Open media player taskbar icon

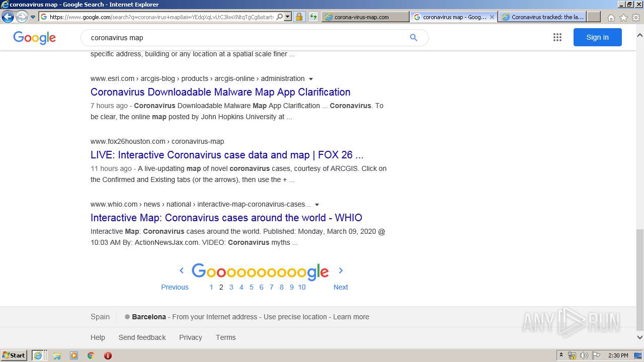point(74,355)
